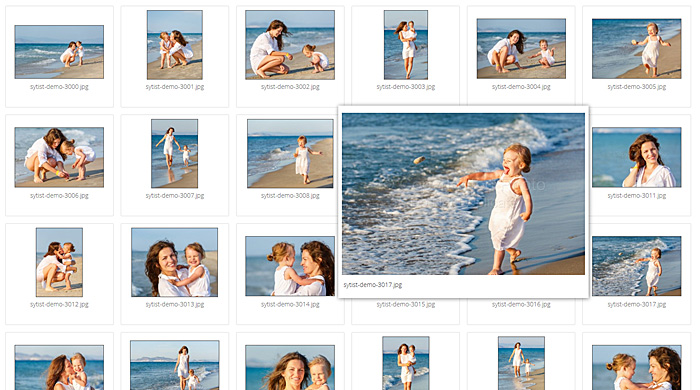The image size is (700, 390).
Task: Select the sytist-demo-3005.jpg thumbnail
Action: [637, 49]
